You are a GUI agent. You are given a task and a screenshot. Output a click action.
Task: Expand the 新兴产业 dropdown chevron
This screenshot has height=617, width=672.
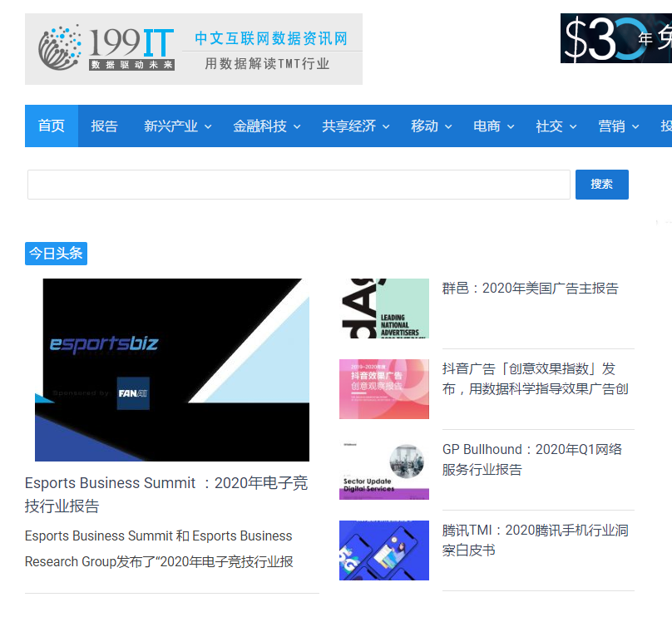point(208,127)
